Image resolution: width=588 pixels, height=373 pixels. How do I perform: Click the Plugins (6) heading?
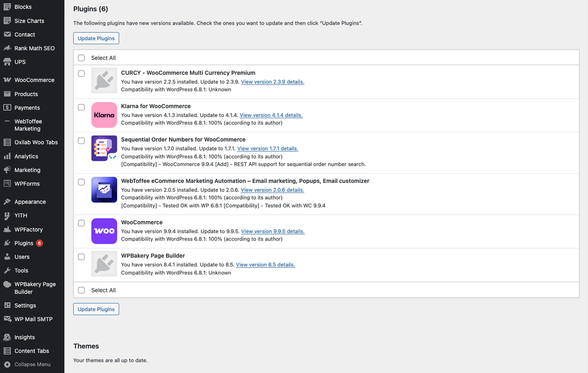coord(91,9)
